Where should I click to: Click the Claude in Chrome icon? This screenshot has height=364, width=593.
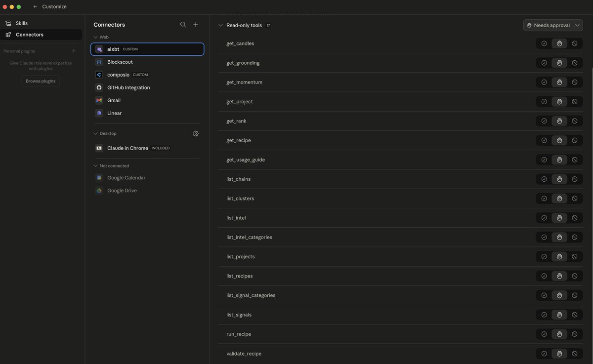(x=99, y=148)
